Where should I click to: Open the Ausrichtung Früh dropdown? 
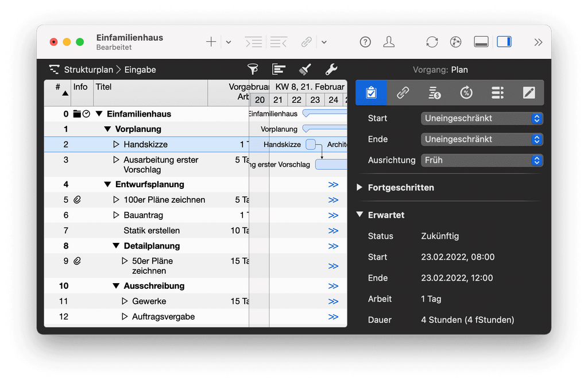(481, 160)
